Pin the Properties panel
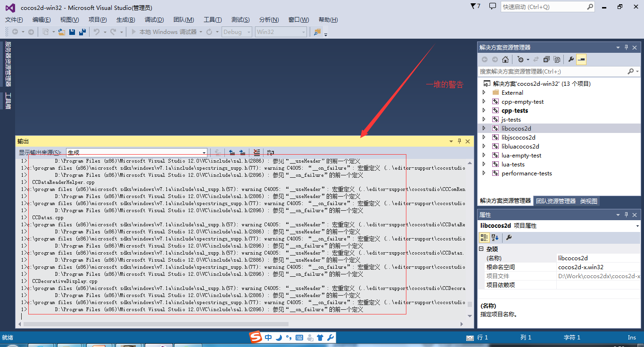 (x=627, y=215)
